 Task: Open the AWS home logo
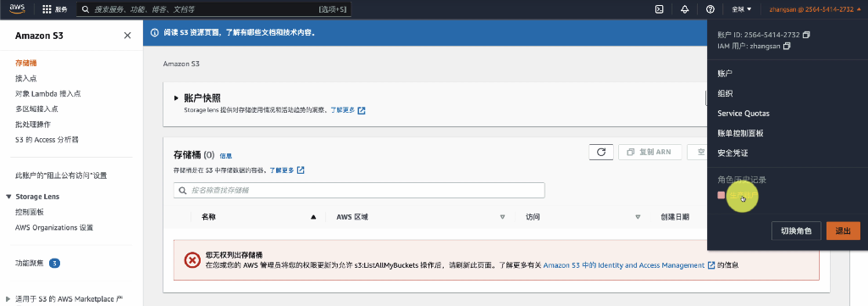(17, 8)
